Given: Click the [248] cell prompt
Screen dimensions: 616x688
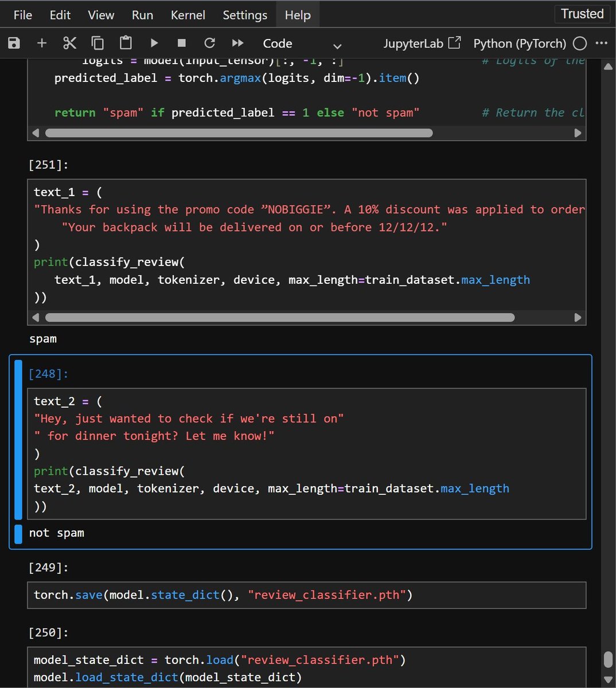Looking at the screenshot, I should (x=49, y=374).
